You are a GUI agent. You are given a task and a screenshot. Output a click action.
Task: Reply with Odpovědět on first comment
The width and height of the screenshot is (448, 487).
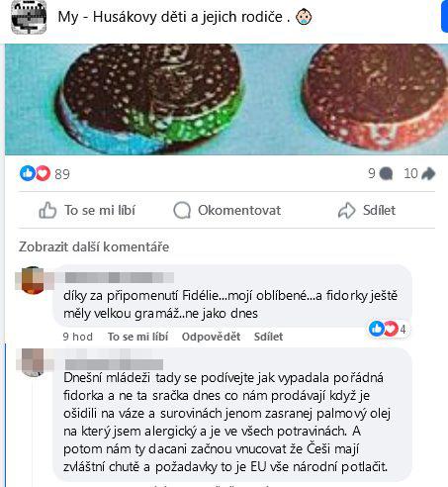[211, 337]
